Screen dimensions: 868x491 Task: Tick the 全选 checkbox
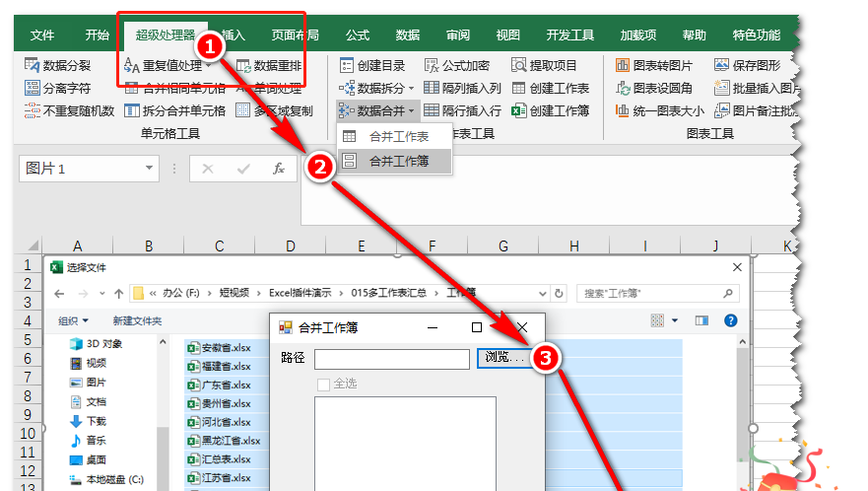(x=323, y=384)
